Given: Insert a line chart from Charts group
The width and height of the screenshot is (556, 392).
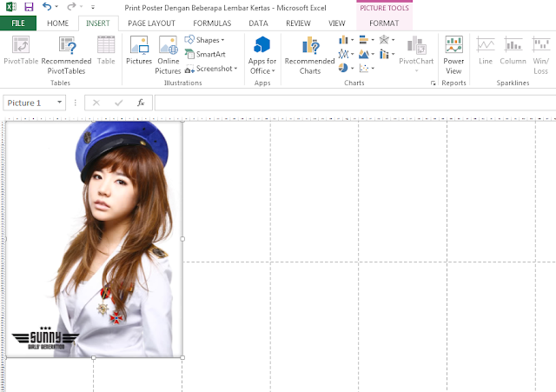Looking at the screenshot, I should (343, 54).
